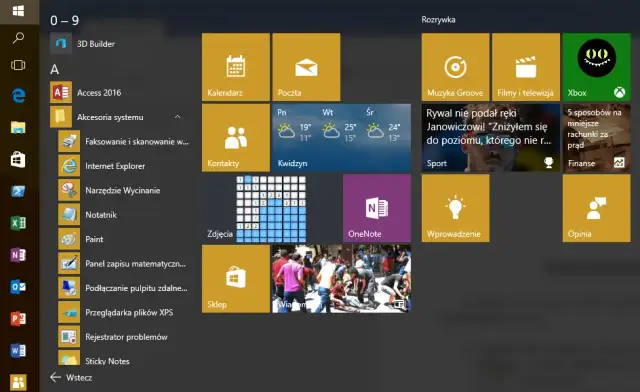Open Narzędzie Wycinanie
This screenshot has width=640, height=392.
point(124,190)
